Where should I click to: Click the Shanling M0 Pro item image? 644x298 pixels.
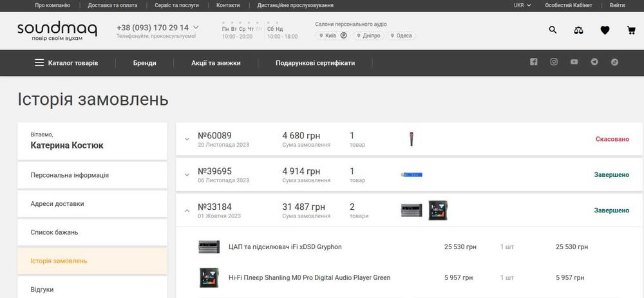(x=209, y=277)
